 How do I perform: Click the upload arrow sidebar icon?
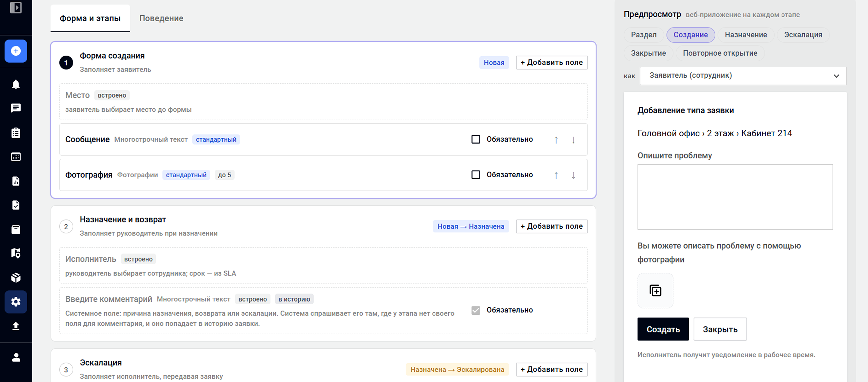[16, 326]
